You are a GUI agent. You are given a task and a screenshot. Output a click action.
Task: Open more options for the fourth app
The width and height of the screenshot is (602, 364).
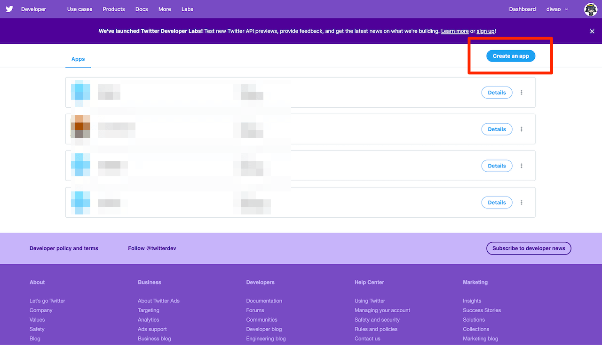point(522,203)
